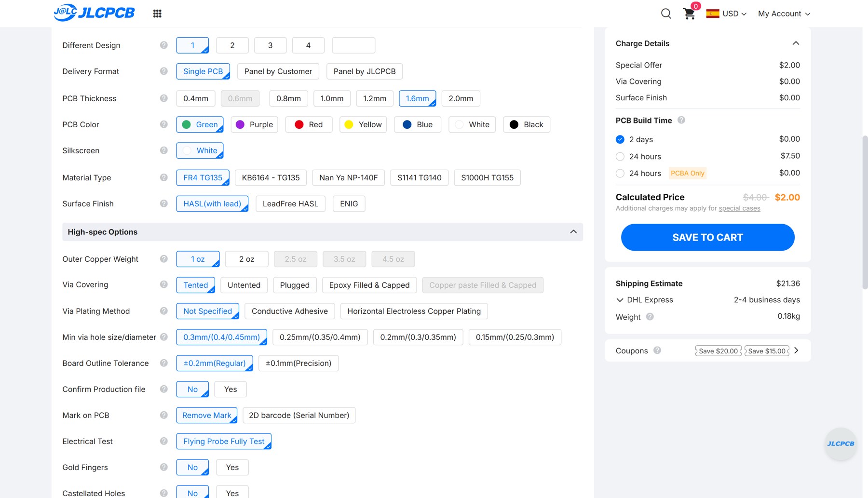The image size is (868, 498).
Task: Open the USD currency dropdown
Action: 727,13
